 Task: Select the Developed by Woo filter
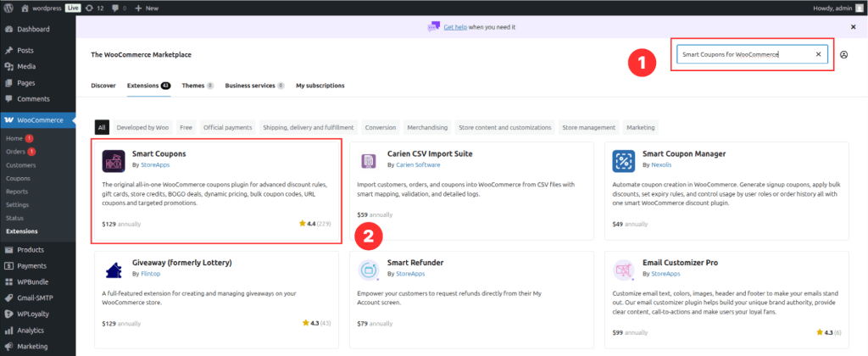142,127
